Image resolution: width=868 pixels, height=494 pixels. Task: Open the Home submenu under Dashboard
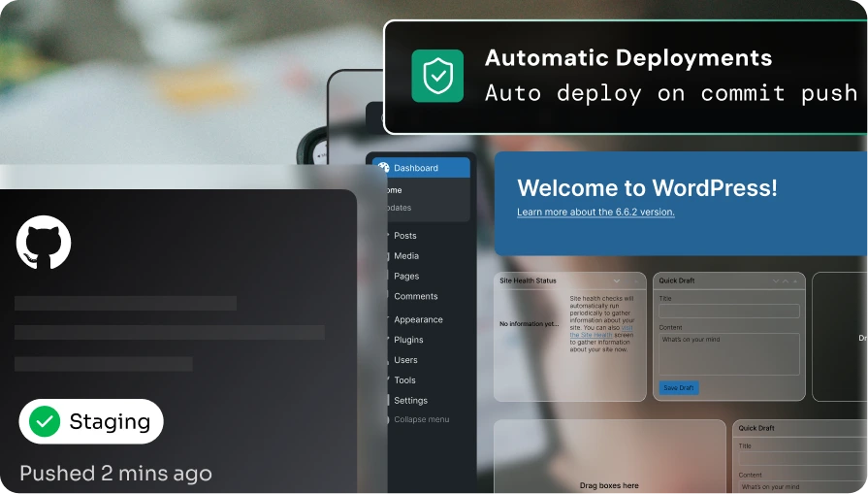[394, 190]
